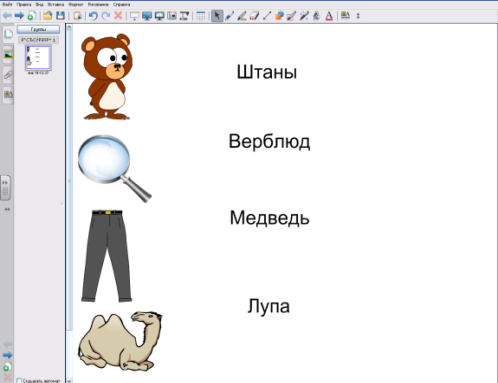This screenshot has width=498, height=383.
Task: Open the Attachments paperclip tab
Action: [8, 74]
